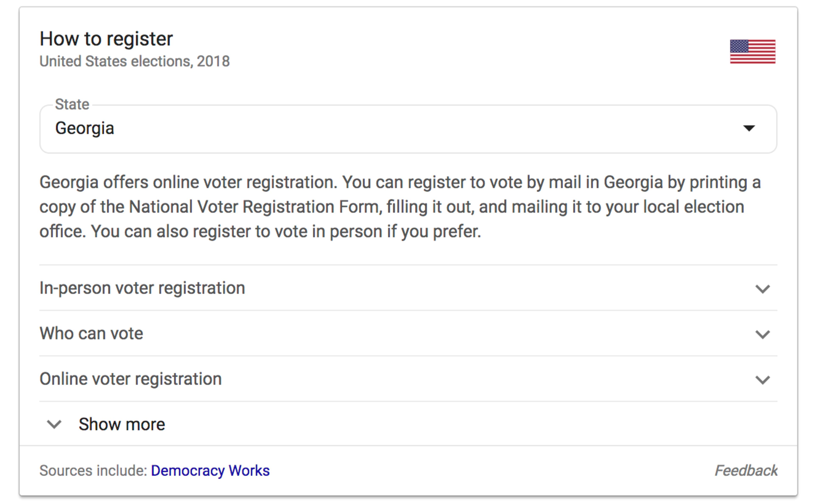Click the State field label
Image resolution: width=815 pixels, height=504 pixels.
[72, 104]
